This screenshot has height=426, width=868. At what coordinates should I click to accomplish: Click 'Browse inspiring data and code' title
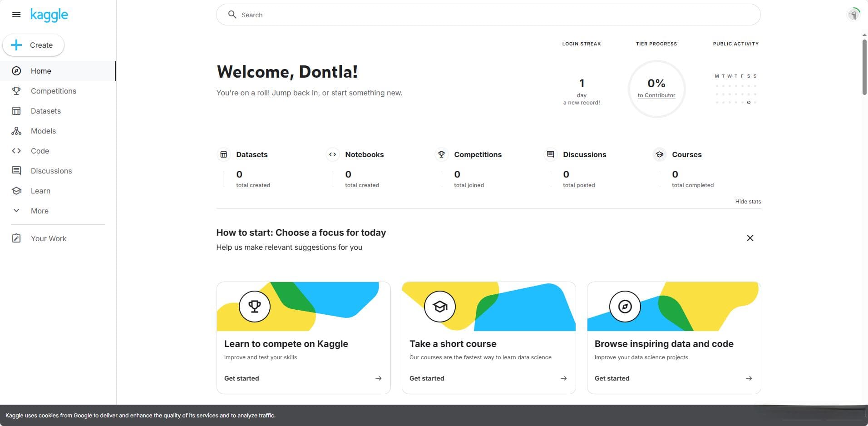664,344
